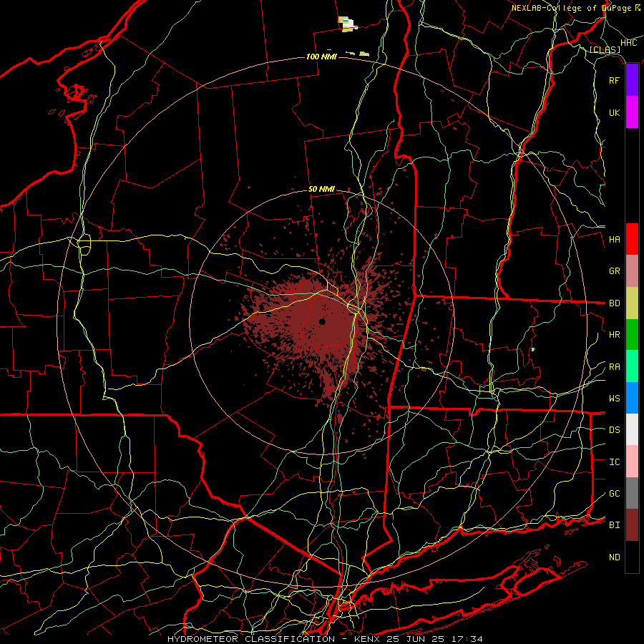Screen dimensions: 644x644
Task: Click the "100 NMI" range ring label
Action: point(321,57)
